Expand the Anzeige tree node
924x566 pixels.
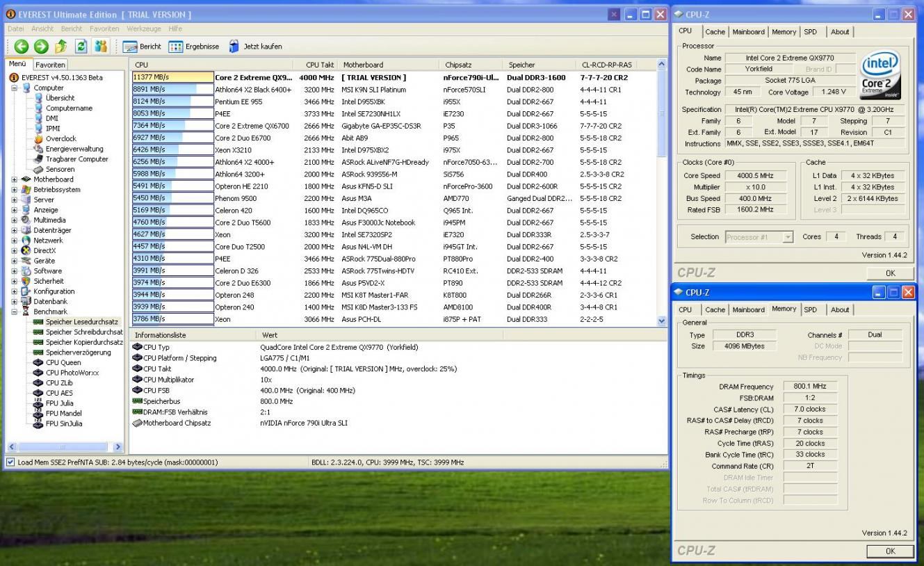(x=15, y=210)
